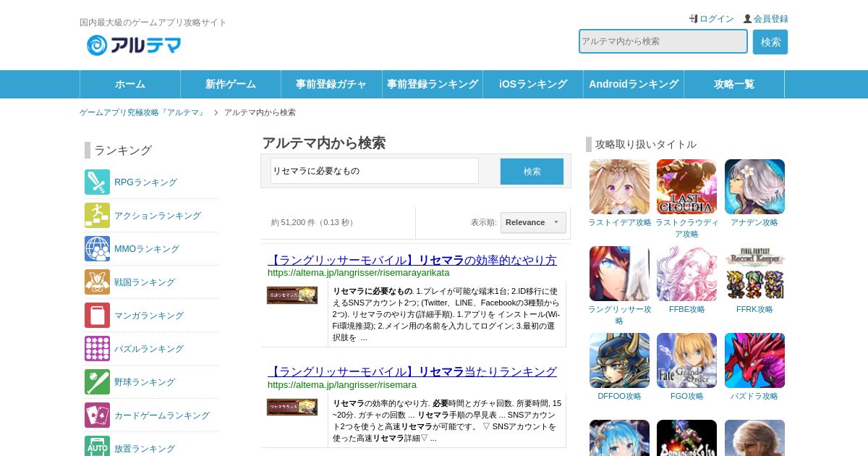Click アナデン攻略 text link
The image size is (868, 456).
[x=754, y=222]
